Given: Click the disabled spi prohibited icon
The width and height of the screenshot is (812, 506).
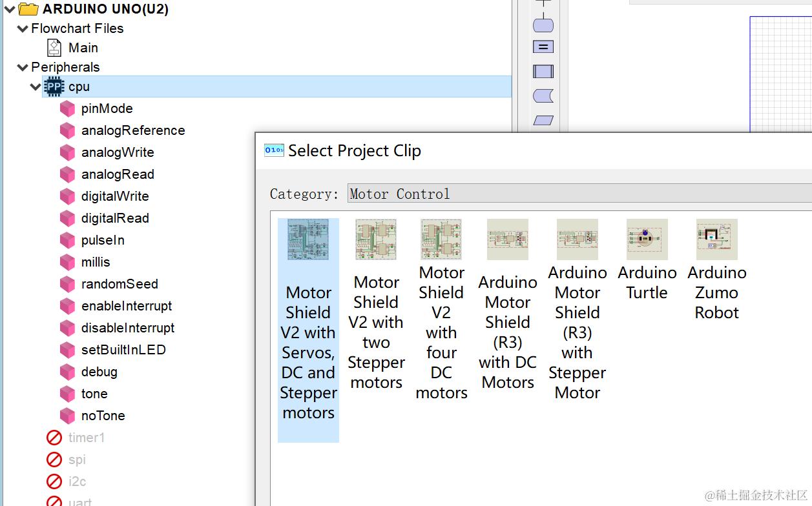Looking at the screenshot, I should [x=54, y=460].
